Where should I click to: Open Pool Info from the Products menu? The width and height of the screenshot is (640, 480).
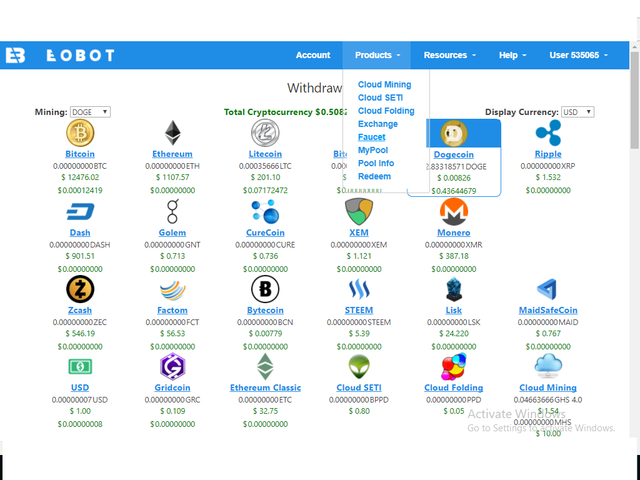click(376, 163)
